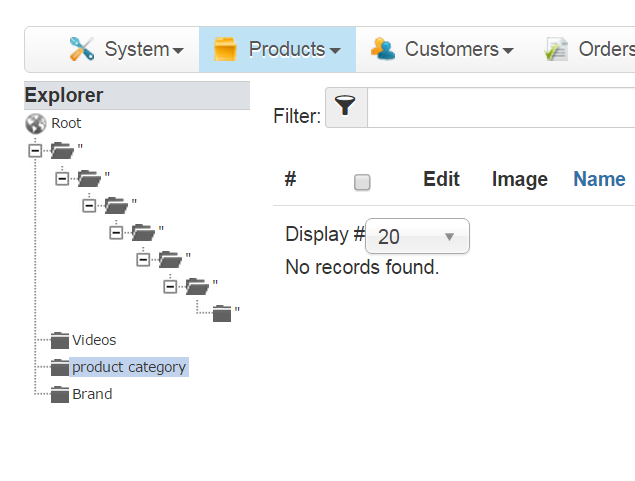Select the deepest unnamed folder in tree
Screen dimensions: 635x481
(223, 314)
